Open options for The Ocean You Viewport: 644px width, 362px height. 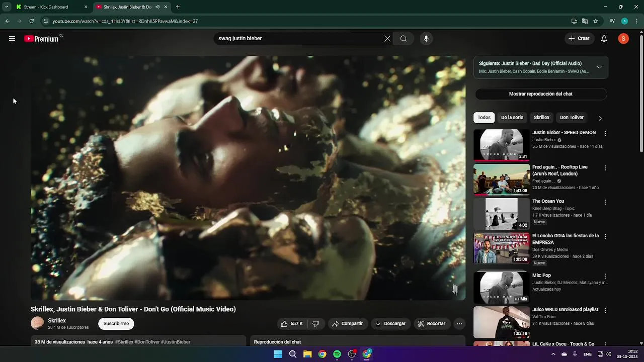[606, 202]
